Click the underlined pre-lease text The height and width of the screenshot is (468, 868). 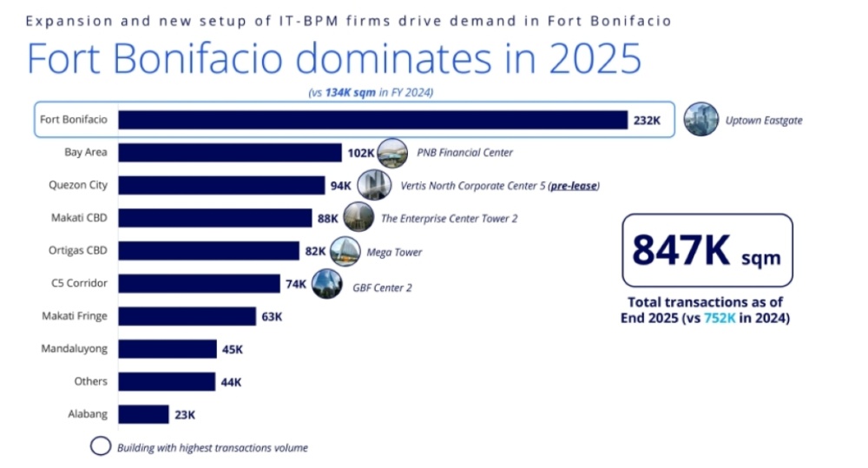point(573,186)
